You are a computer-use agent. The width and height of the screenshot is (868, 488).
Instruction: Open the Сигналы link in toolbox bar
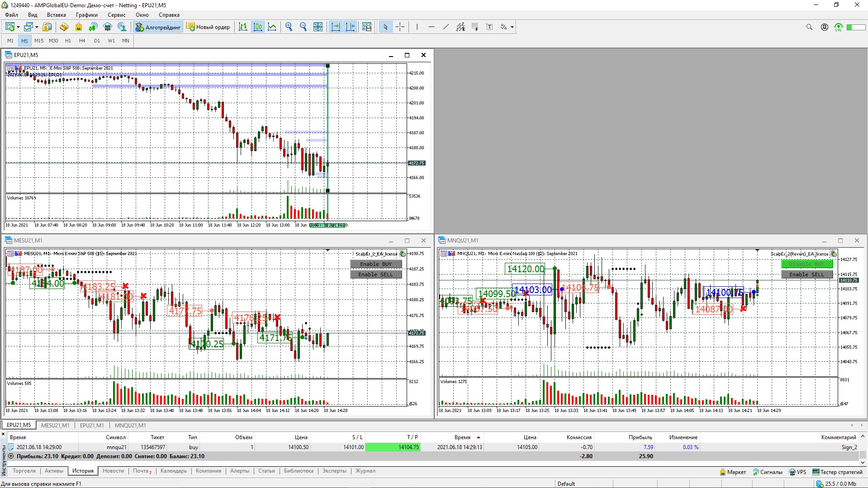click(x=768, y=472)
